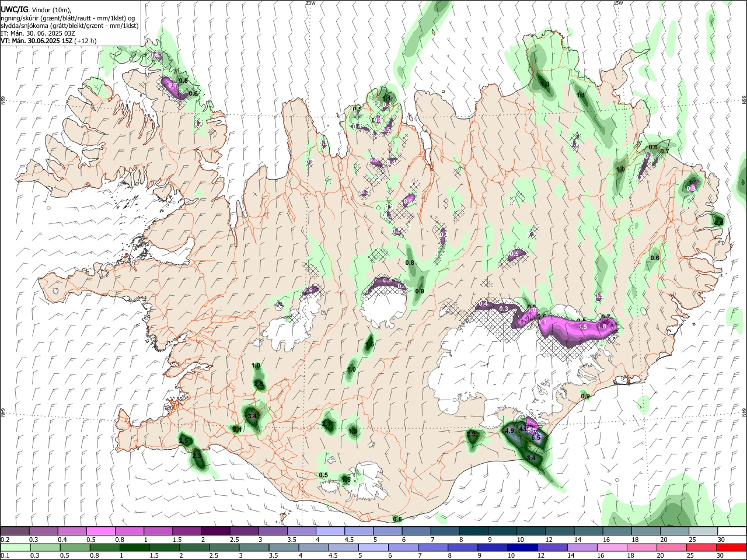Viewport: 747px width, 560px height.
Task: Click the 'UWC/IG: Vindur (10m),' title line
Action: [36, 10]
